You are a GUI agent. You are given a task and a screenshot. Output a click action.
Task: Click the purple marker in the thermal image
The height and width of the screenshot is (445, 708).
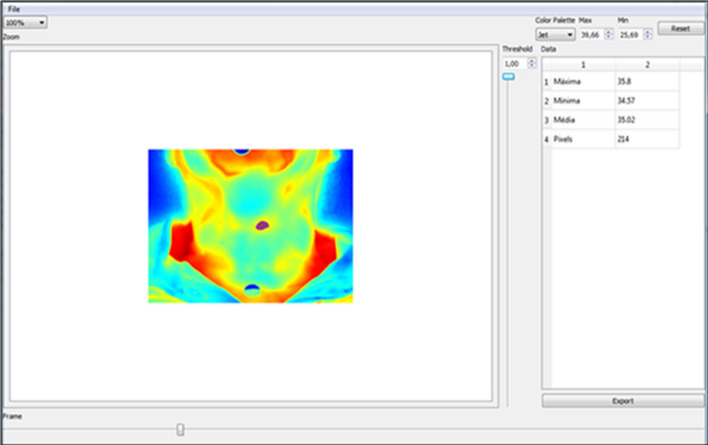click(x=262, y=226)
